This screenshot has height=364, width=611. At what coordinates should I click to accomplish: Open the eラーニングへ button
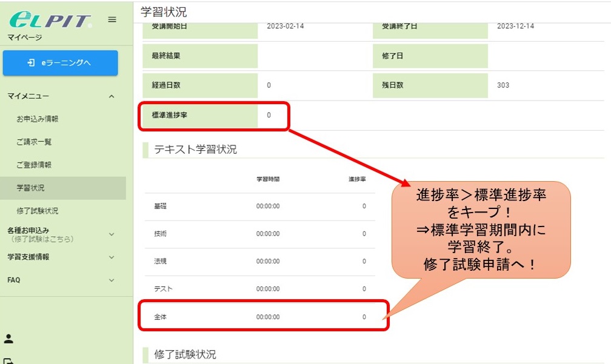pos(60,63)
